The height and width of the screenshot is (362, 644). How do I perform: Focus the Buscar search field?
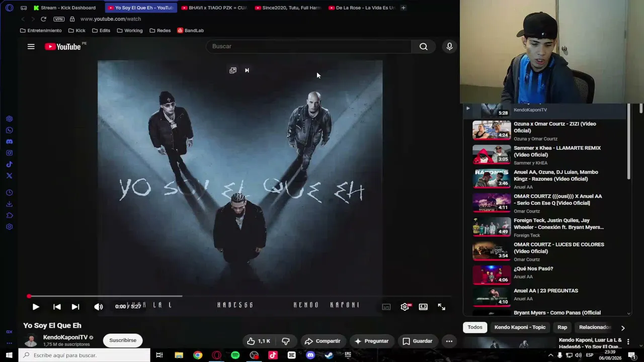point(309,46)
